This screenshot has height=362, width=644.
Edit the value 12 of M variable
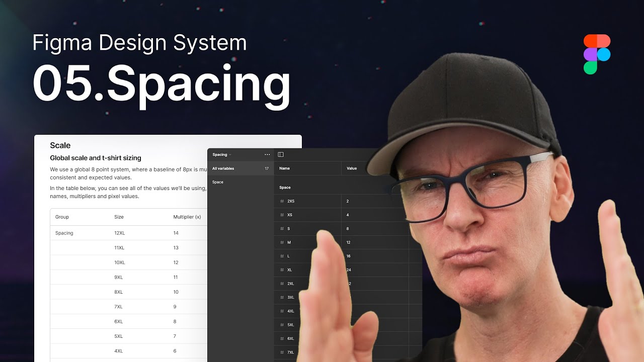pos(348,242)
